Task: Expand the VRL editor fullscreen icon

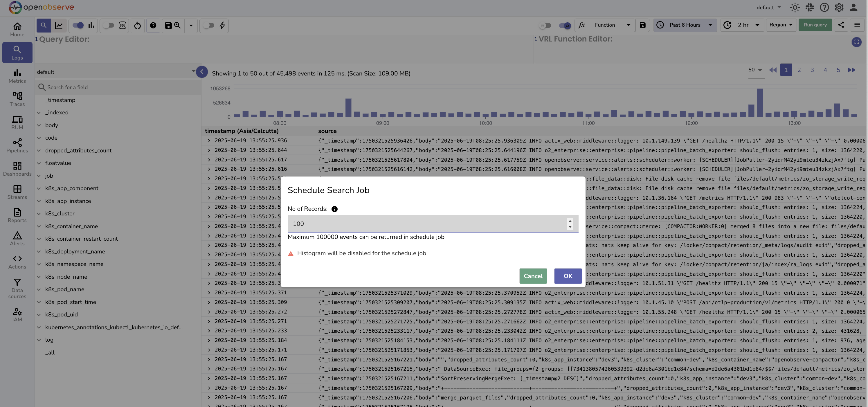Action: click(x=857, y=42)
